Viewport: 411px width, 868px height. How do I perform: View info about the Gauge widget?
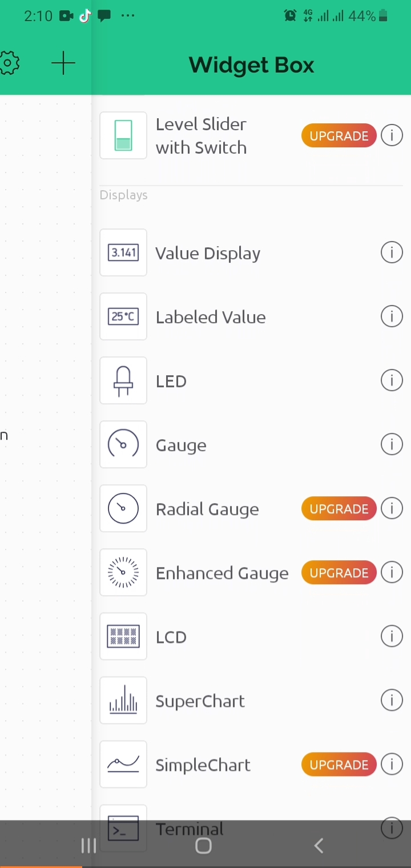[392, 444]
